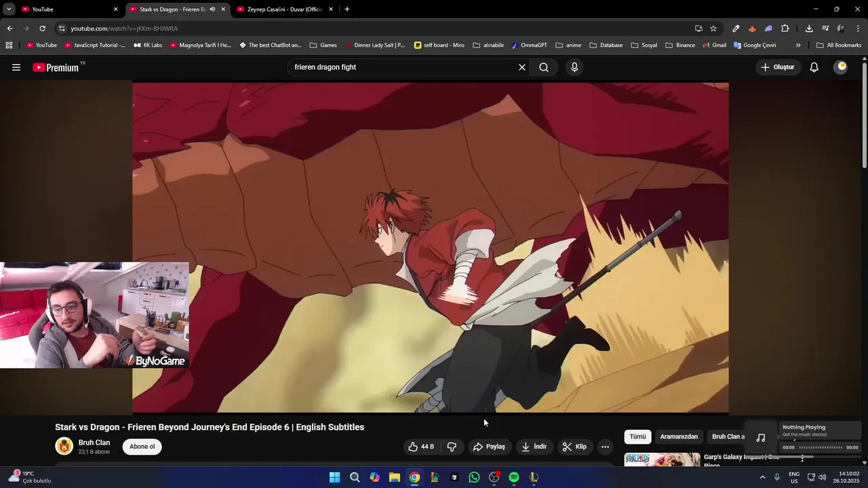
Task: Open Bruh Clan channel name link
Action: pyautogui.click(x=94, y=443)
